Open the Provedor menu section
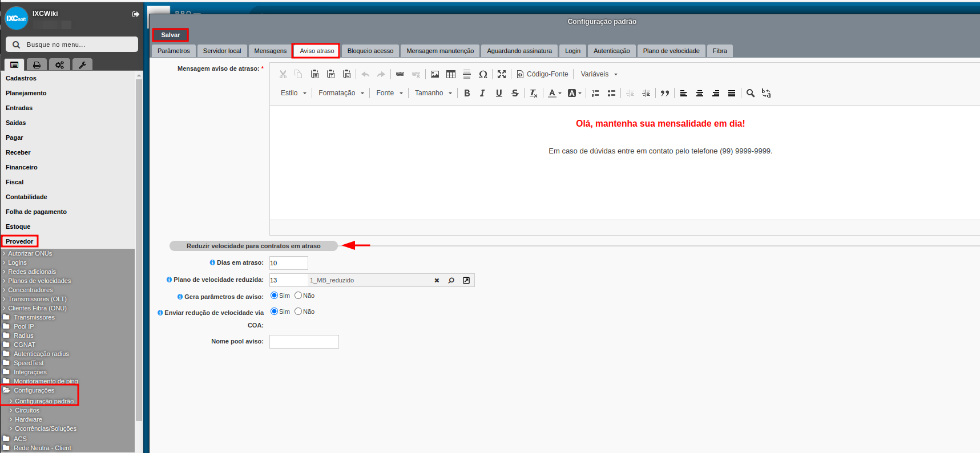 coord(19,241)
